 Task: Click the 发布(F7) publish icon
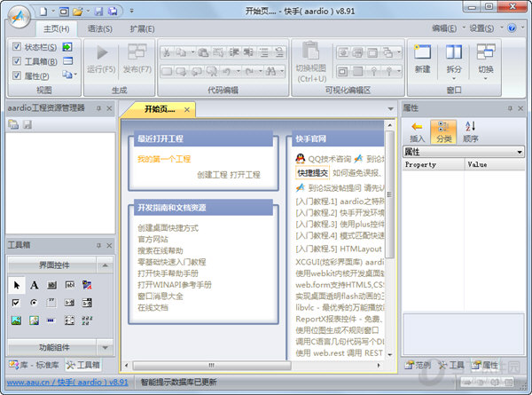click(x=137, y=52)
